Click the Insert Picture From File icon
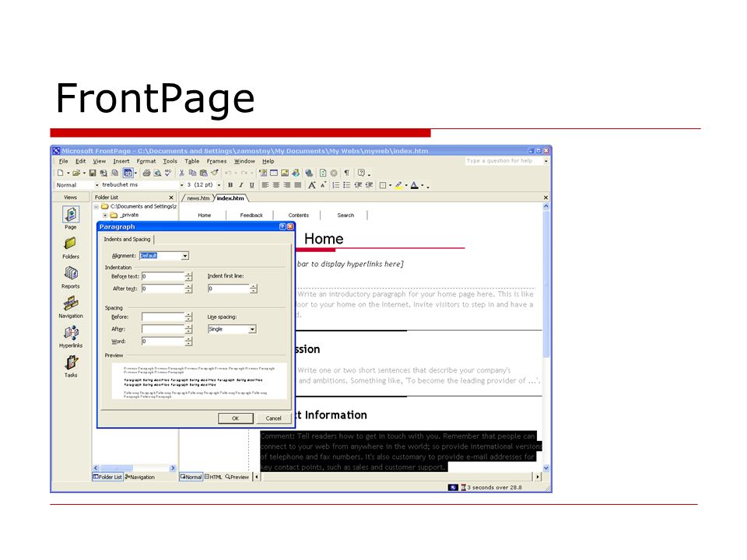 (x=285, y=173)
